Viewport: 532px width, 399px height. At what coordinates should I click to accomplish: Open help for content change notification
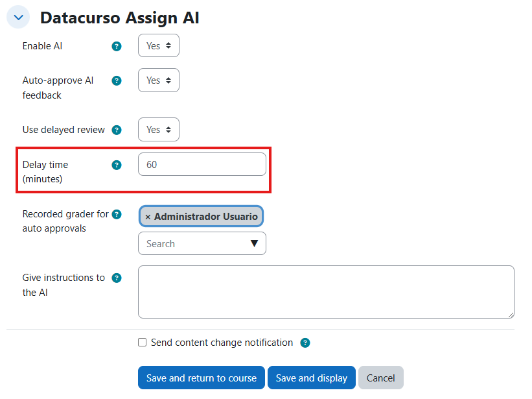click(x=305, y=343)
